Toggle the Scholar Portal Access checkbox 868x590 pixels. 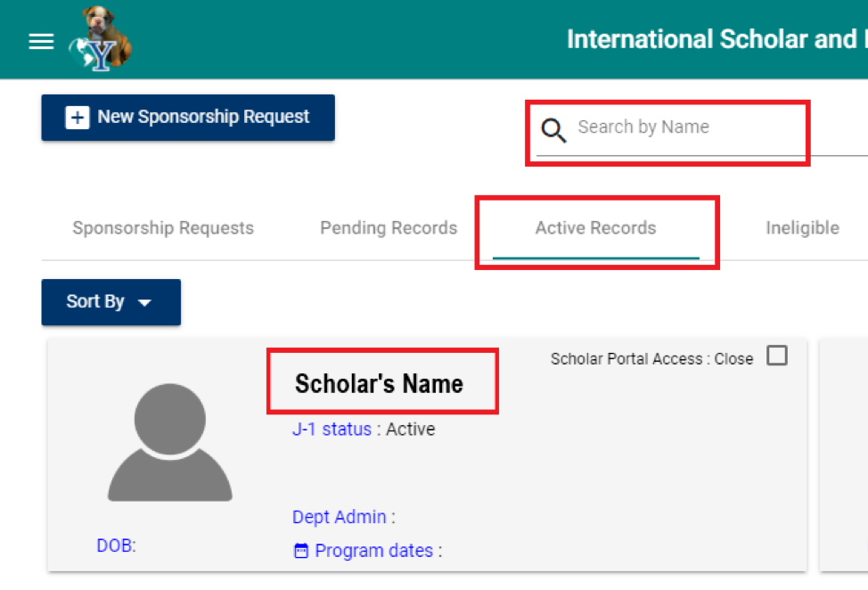click(x=777, y=356)
